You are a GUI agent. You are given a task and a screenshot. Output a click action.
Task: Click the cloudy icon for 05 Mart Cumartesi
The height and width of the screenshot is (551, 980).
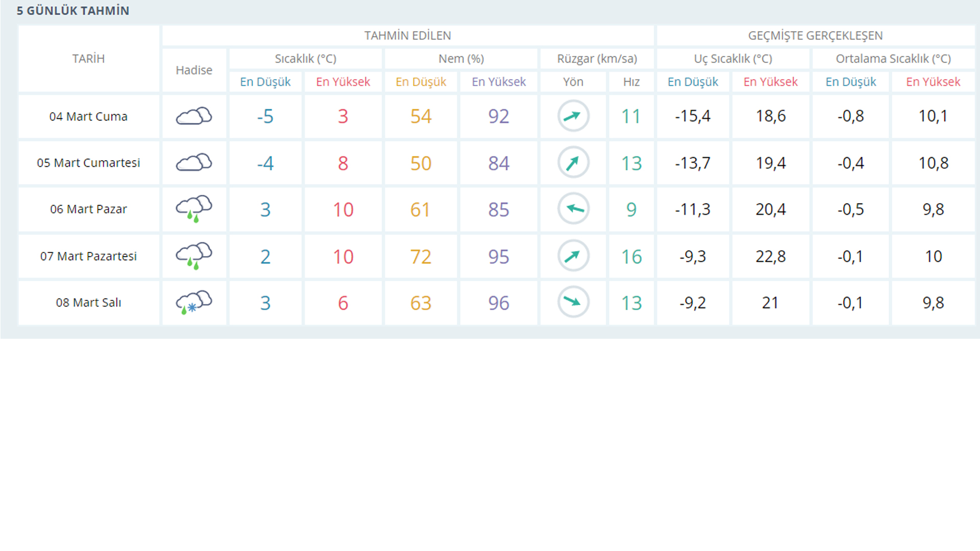[x=194, y=163]
